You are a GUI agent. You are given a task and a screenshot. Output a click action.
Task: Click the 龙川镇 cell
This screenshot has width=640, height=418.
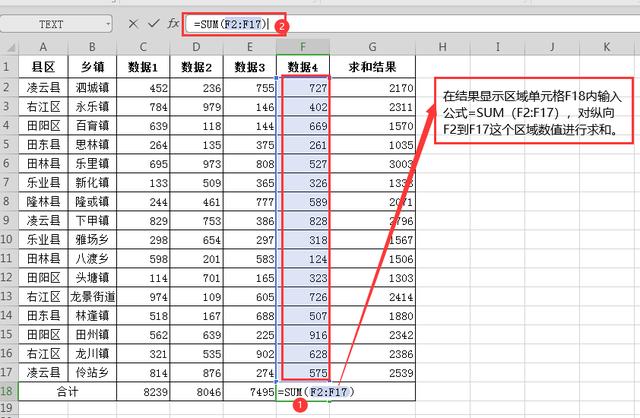[92, 354]
